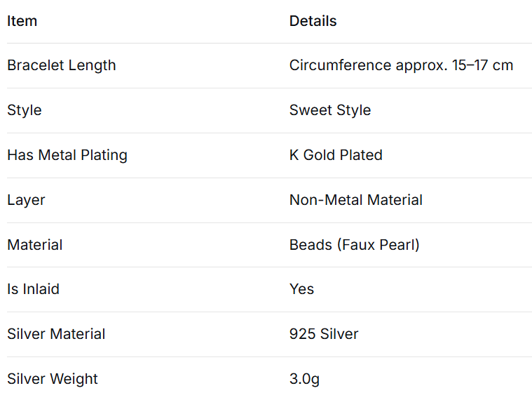The image size is (532, 400).
Task: Click the 'K Gold Plated' value
Action: coord(336,155)
